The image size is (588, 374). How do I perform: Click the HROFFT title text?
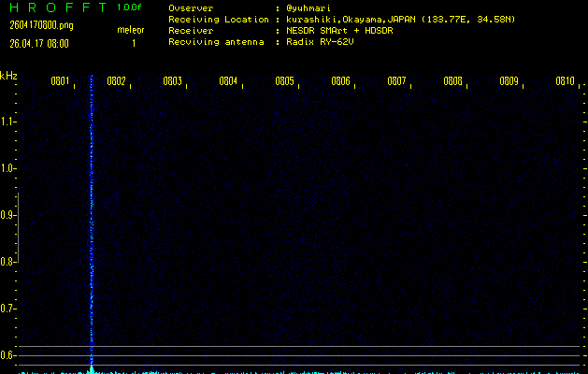tap(58, 7)
